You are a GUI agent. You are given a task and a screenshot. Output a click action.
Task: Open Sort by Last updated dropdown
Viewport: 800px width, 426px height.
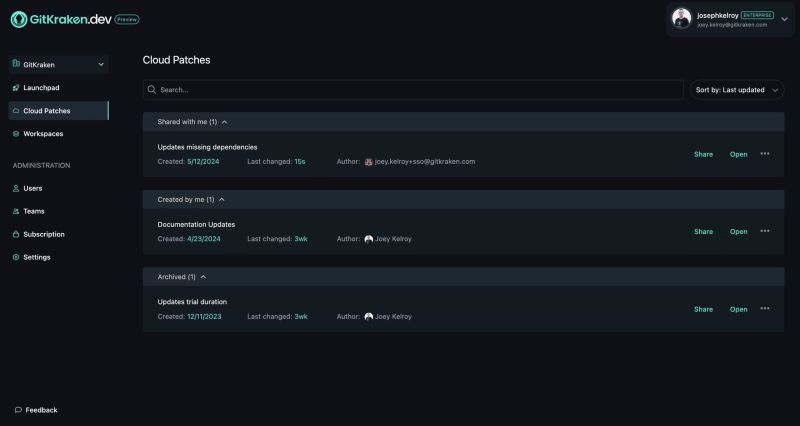(x=737, y=90)
